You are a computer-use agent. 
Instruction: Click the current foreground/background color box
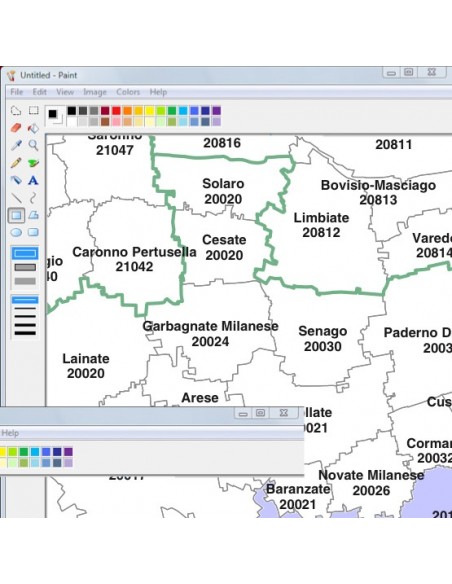point(55,116)
